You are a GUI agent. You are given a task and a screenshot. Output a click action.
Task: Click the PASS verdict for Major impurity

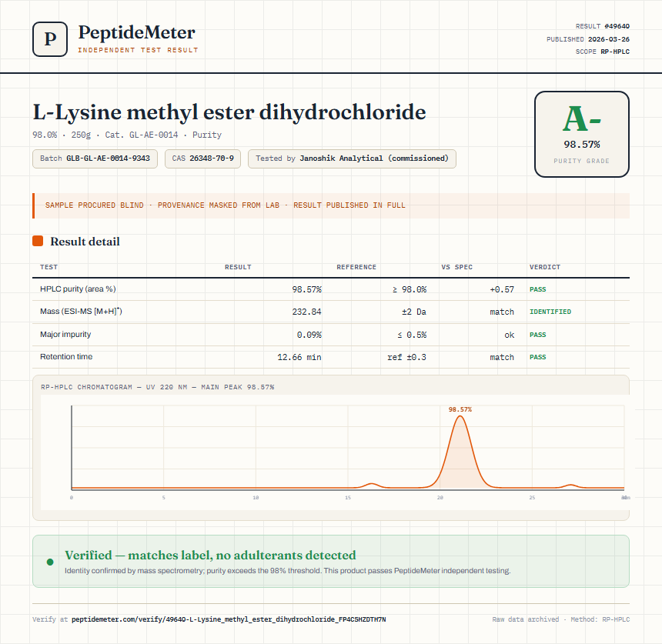(x=538, y=335)
